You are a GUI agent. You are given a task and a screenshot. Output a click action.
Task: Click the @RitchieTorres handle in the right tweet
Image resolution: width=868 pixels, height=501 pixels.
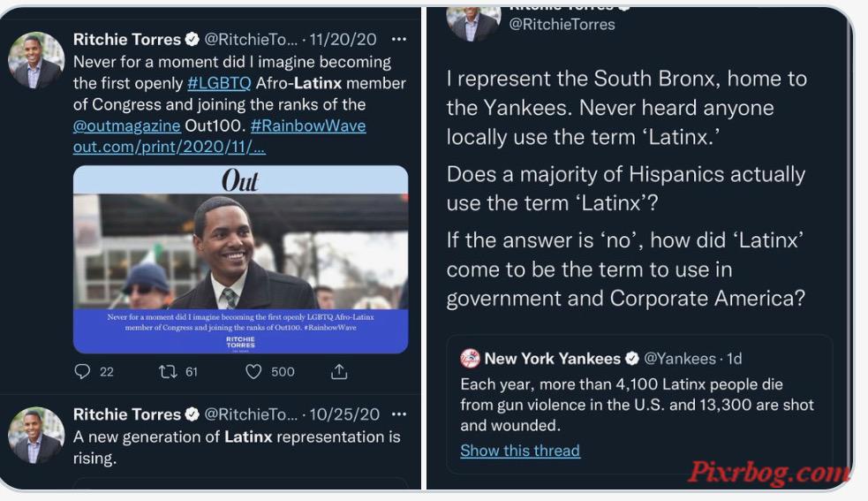click(x=562, y=25)
